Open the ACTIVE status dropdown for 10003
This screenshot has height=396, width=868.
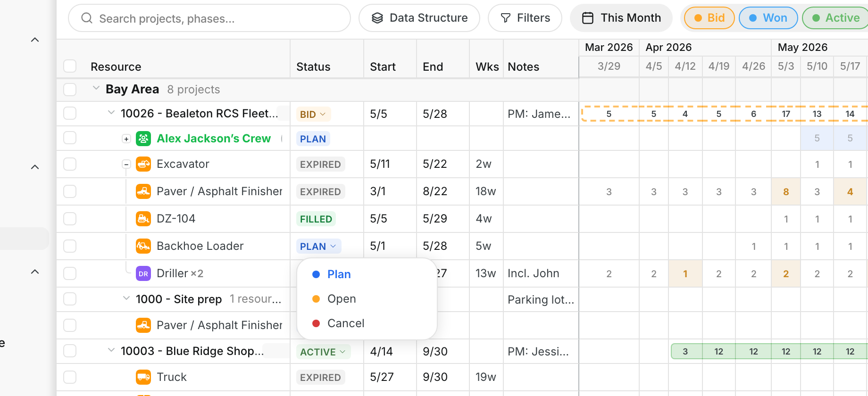tap(323, 352)
